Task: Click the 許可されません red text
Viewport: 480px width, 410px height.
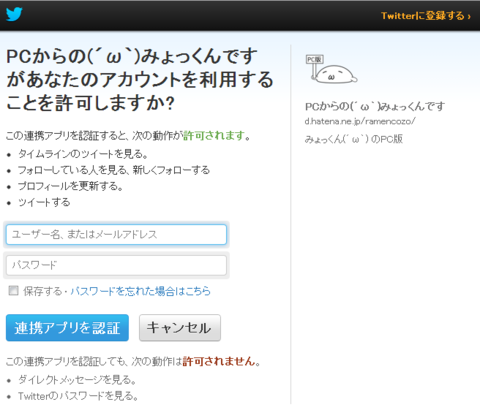Action: (219, 361)
